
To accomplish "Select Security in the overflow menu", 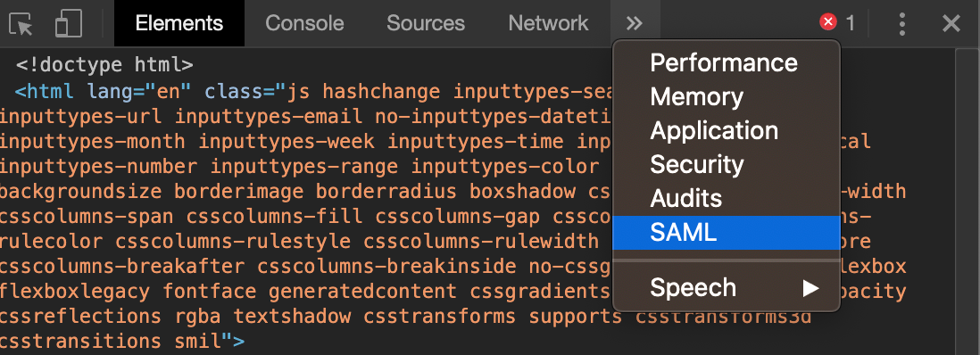I will [727, 164].
